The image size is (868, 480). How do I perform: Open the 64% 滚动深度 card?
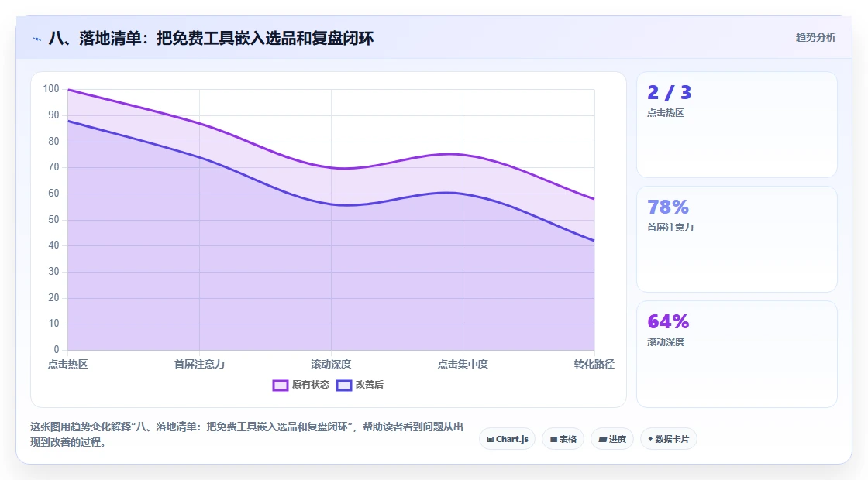tap(737, 354)
